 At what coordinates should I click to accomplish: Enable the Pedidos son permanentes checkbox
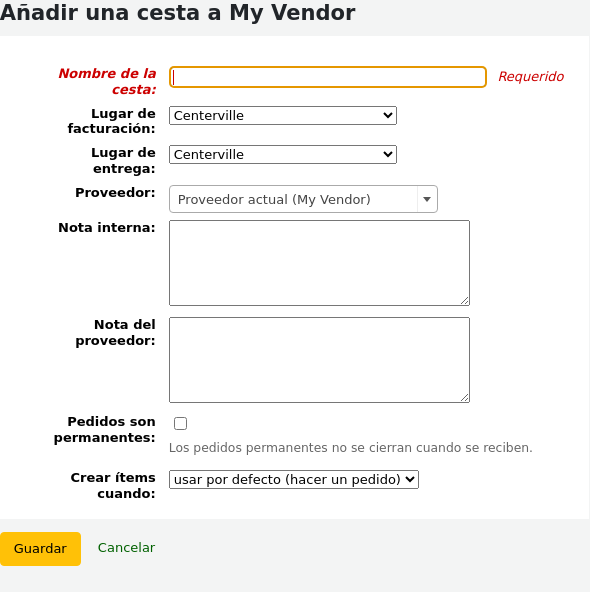[180, 423]
